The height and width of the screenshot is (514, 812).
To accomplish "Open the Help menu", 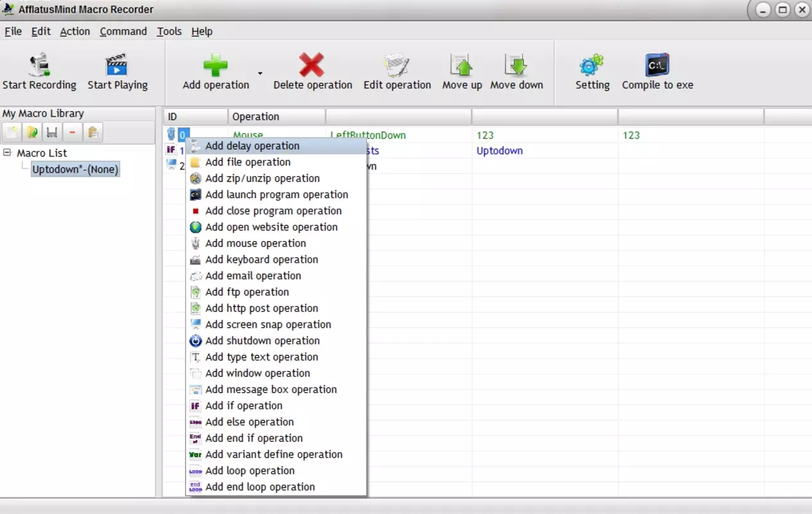I will pos(202,31).
